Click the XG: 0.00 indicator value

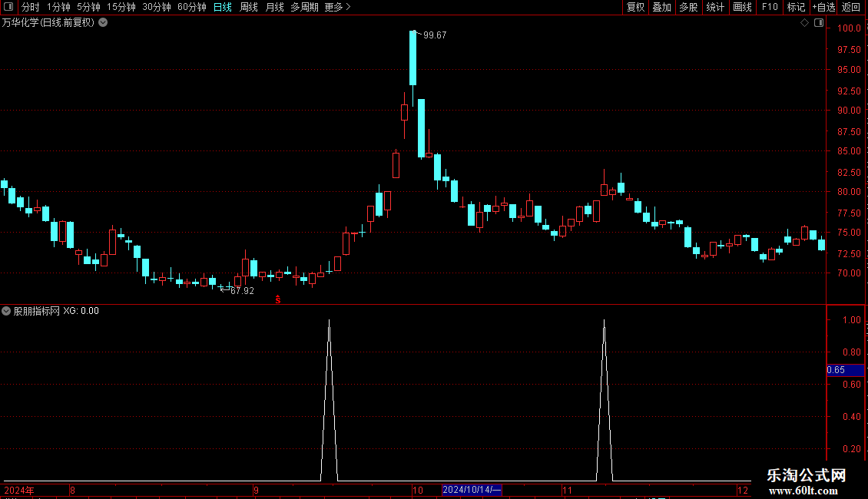(x=81, y=311)
